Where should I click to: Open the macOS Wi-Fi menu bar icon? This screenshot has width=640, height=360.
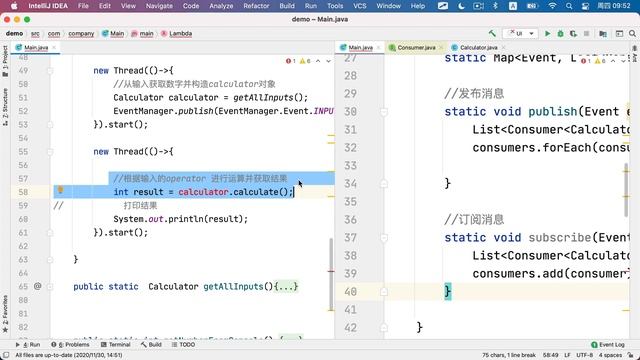(552, 6)
